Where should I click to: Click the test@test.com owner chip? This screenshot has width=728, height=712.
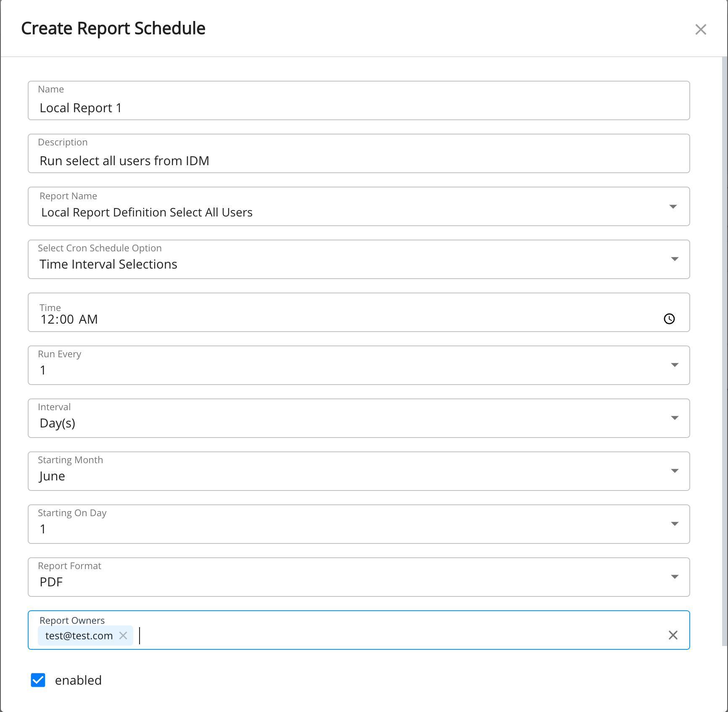click(x=79, y=636)
